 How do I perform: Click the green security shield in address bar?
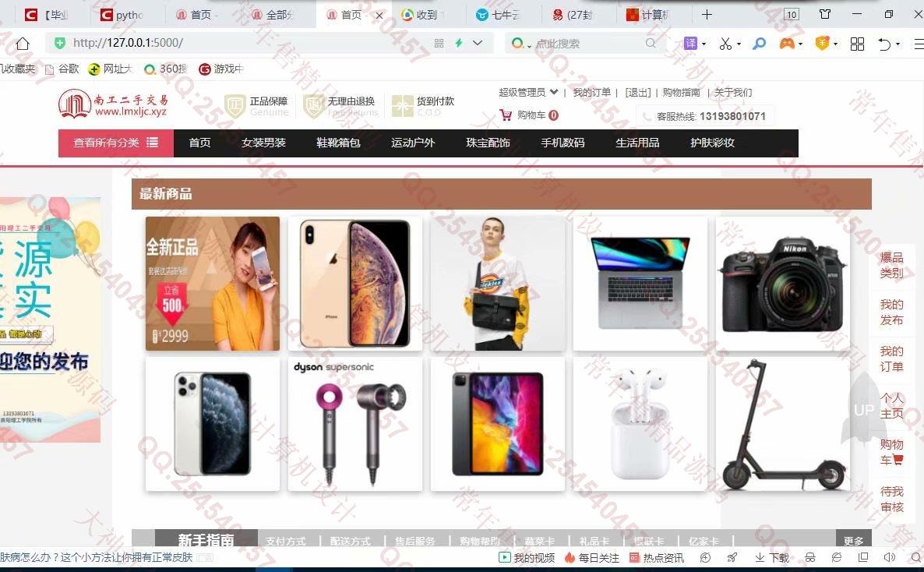pos(59,43)
